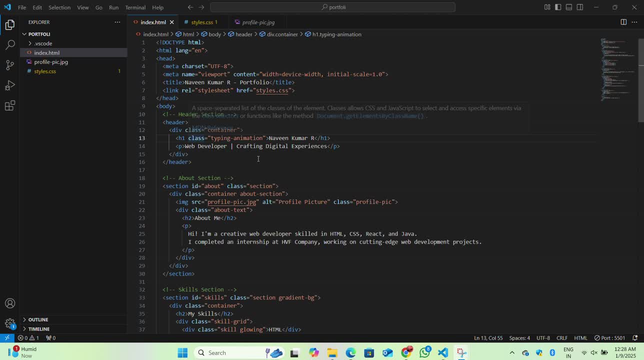Open the Manage gear icon
The image size is (644, 360).
pyautogui.click(x=10, y=323)
